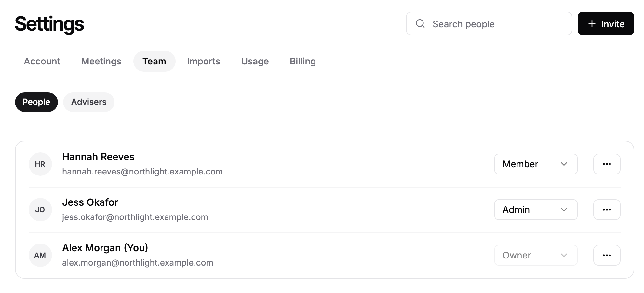The image size is (644, 293).
Task: Open the Imports tab
Action: point(204,61)
